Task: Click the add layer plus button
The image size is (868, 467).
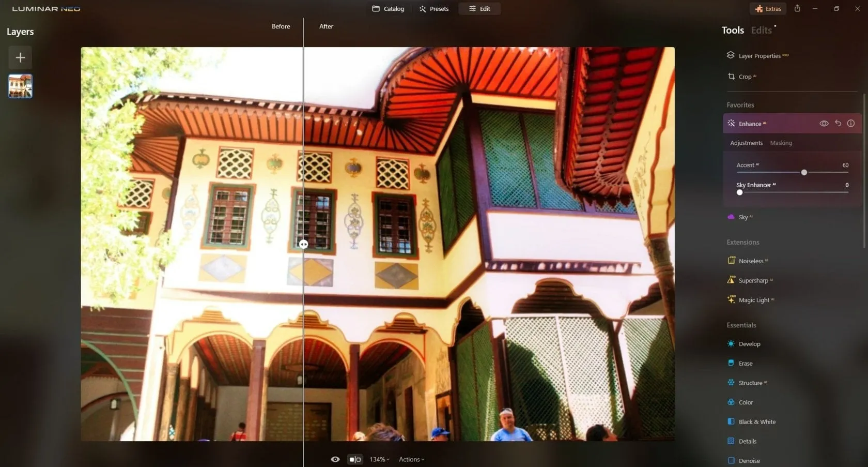Action: [x=20, y=57]
